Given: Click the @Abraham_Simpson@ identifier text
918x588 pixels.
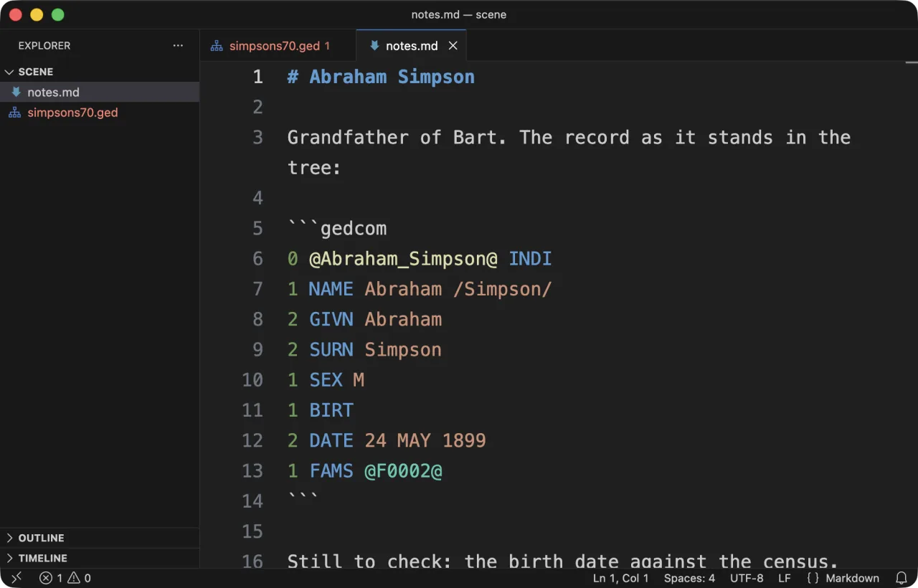Looking at the screenshot, I should [403, 259].
